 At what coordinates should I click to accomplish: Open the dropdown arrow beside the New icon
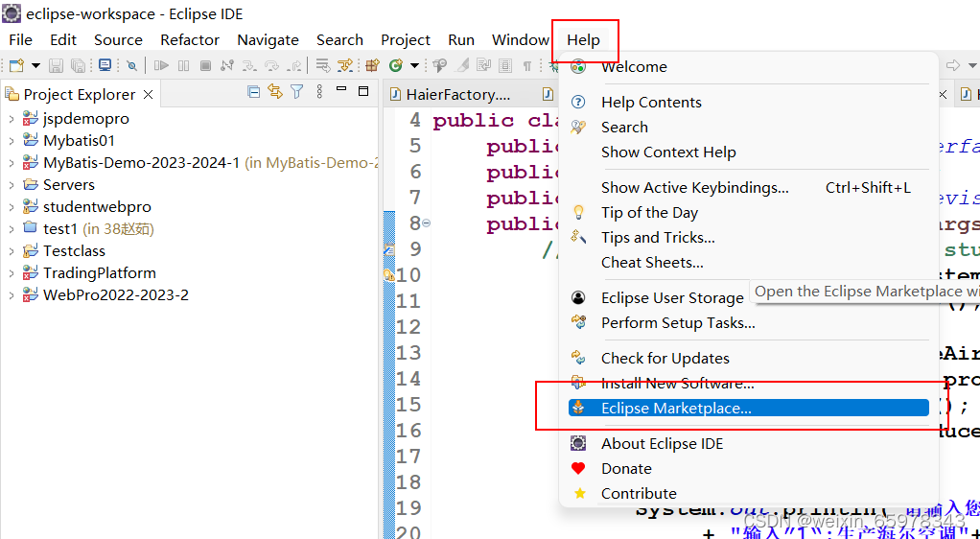[x=35, y=65]
